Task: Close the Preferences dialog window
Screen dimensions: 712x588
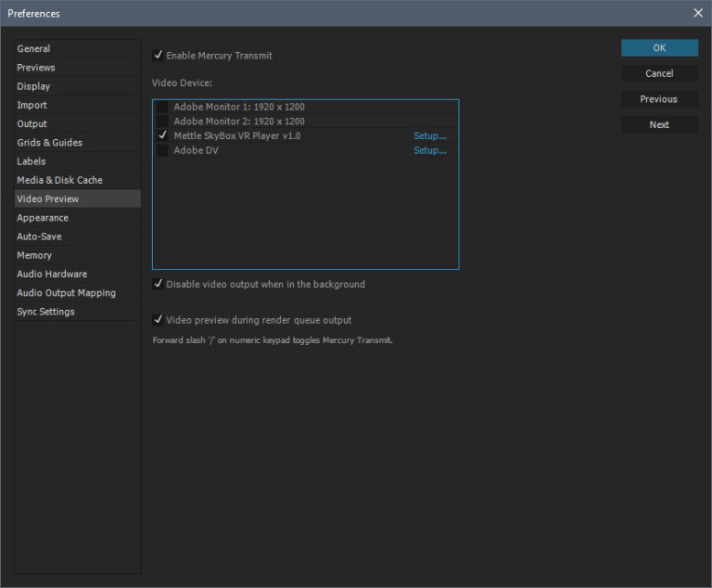Action: pos(697,13)
